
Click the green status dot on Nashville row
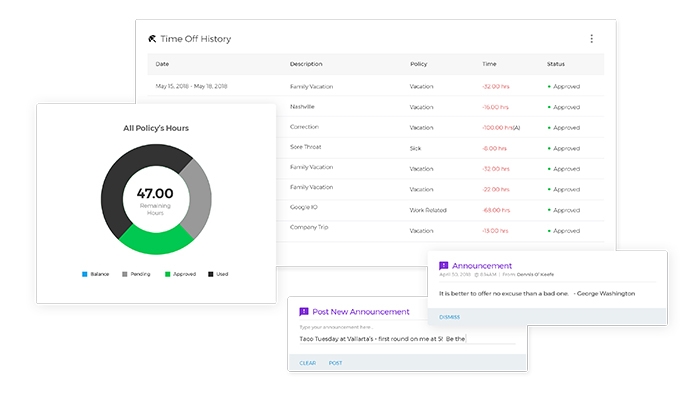pos(549,107)
